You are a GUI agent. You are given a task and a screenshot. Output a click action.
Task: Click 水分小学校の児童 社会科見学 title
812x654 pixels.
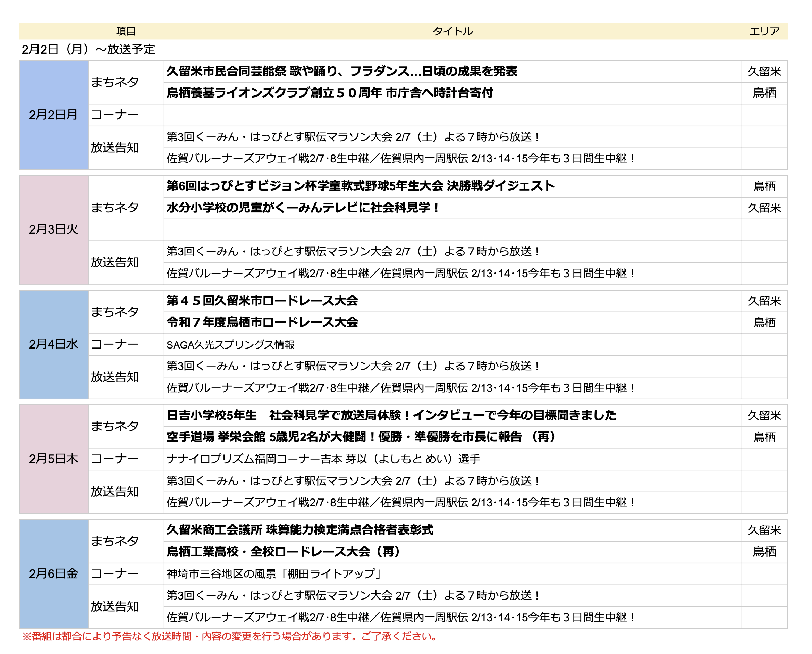pyautogui.click(x=303, y=208)
